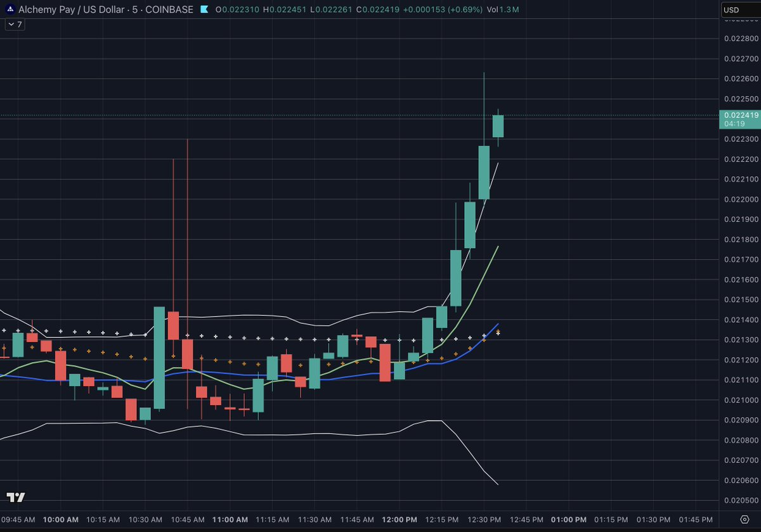Click the COINBASE exchange name
Viewport: 761px width, 532px height.
pyautogui.click(x=171, y=10)
